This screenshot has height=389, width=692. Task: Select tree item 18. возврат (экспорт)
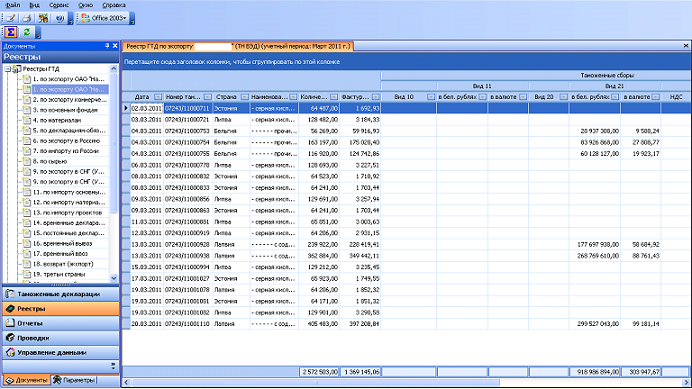point(63,264)
